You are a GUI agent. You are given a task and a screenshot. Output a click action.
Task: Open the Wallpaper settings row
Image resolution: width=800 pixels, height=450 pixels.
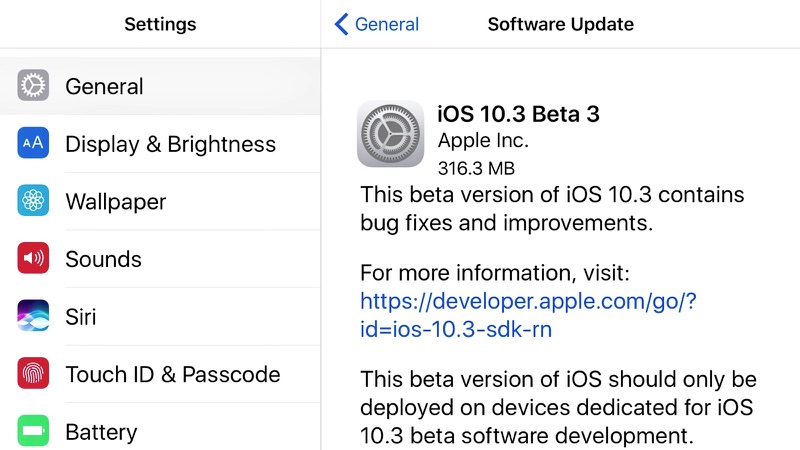tap(115, 202)
